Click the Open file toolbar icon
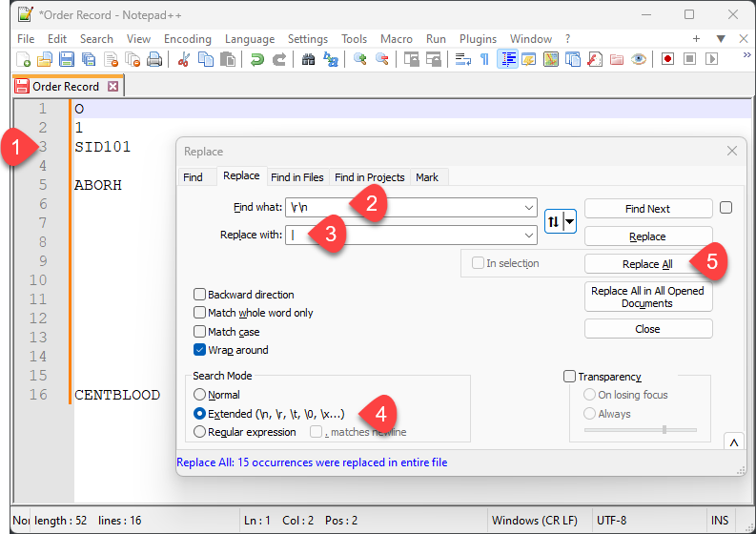The height and width of the screenshot is (534, 756). click(45, 59)
